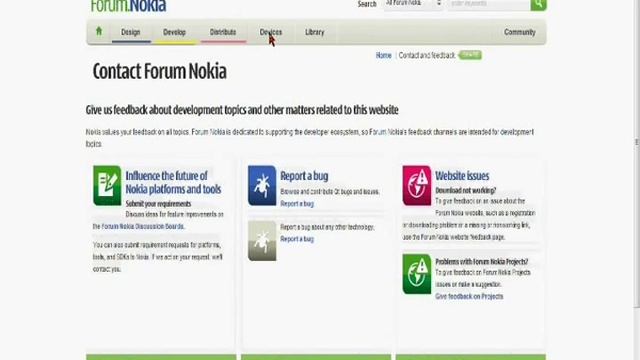Open the Library tab
The height and width of the screenshot is (360, 640).
[315, 32]
